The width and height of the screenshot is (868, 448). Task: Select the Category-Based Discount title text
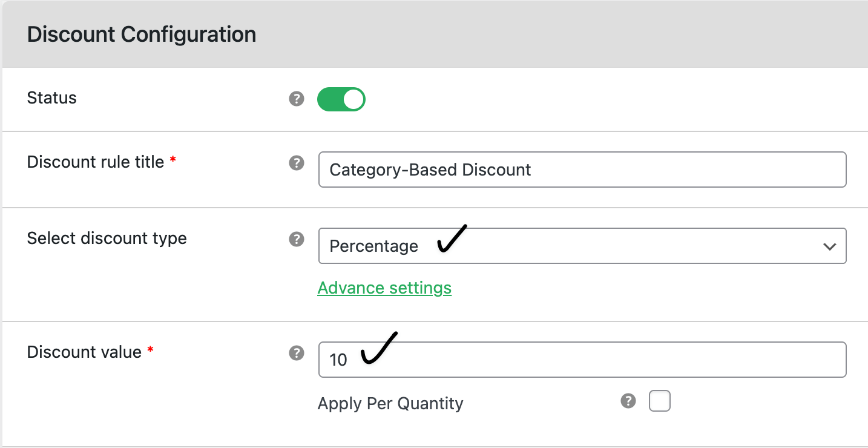coord(430,170)
